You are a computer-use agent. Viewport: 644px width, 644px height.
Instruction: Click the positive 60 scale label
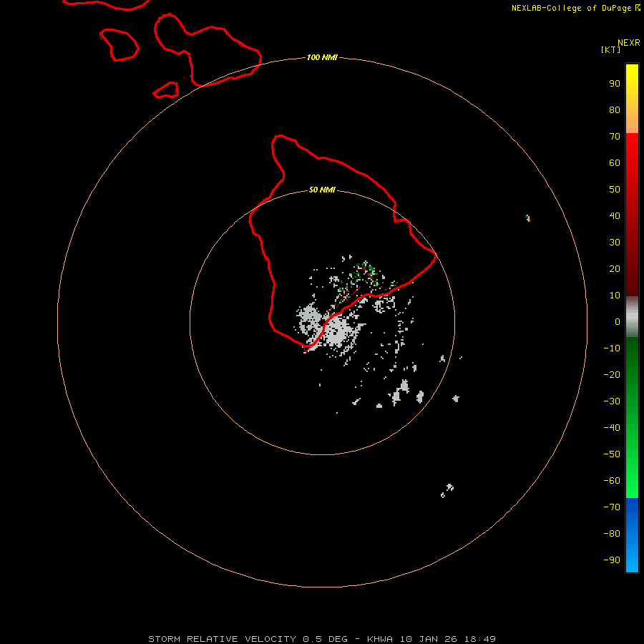(615, 163)
